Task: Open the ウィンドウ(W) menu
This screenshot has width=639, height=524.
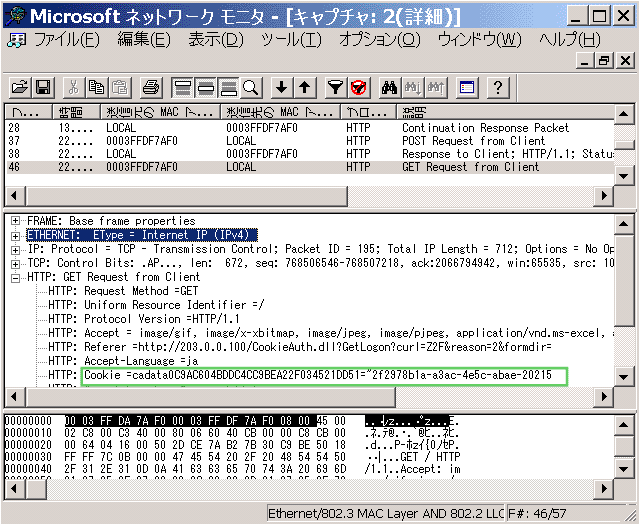Action: click(x=480, y=40)
